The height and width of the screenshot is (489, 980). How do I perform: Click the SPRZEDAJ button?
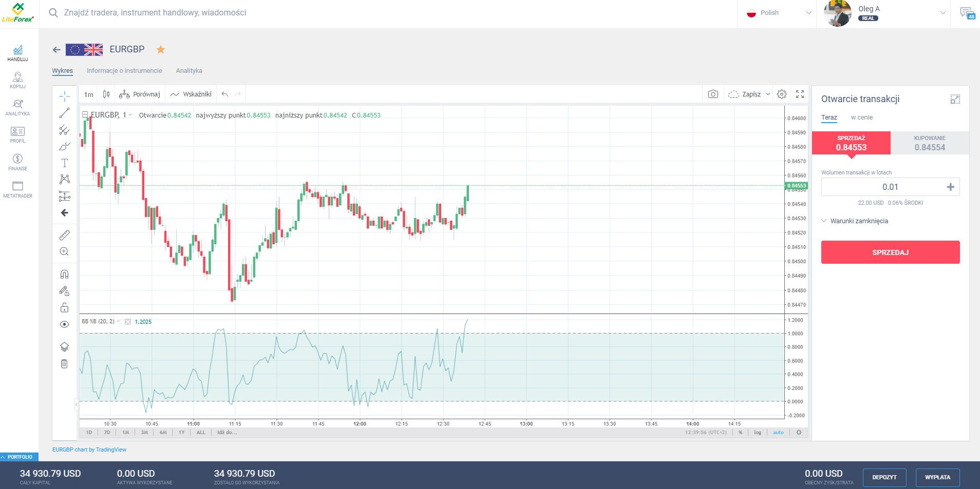click(890, 252)
